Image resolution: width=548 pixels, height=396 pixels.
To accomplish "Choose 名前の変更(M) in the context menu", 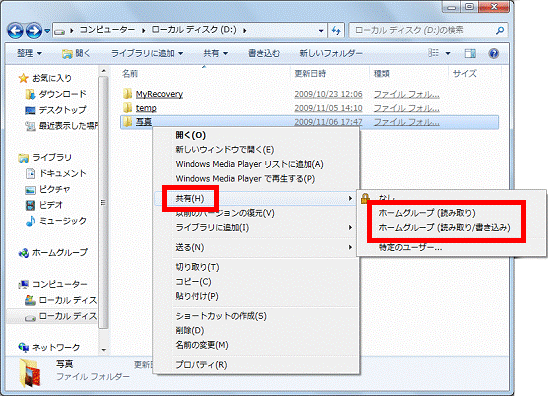I will [x=257, y=345].
